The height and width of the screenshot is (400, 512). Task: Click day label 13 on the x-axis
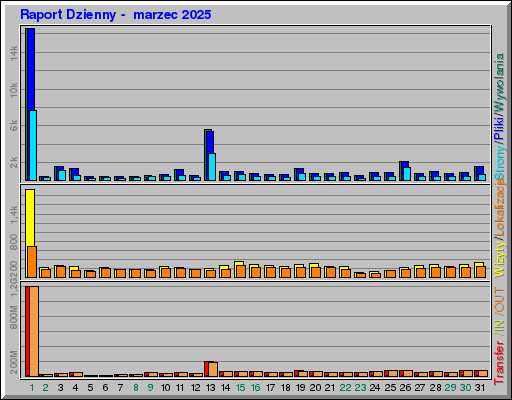point(211,388)
